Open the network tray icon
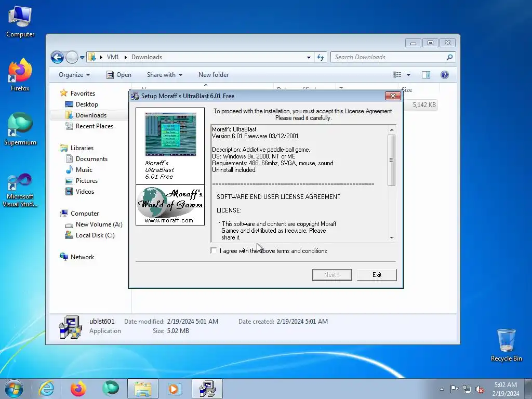 point(467,389)
